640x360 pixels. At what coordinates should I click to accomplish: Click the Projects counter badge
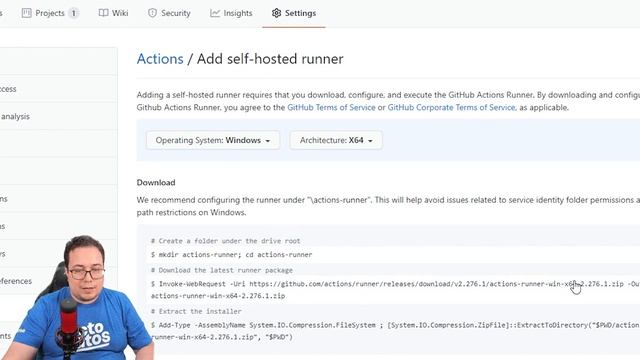73,13
